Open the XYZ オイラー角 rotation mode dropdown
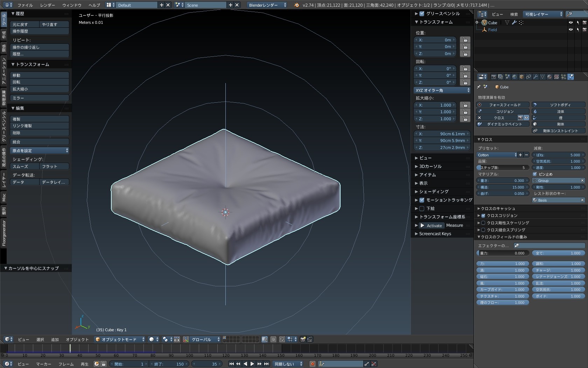 (442, 90)
